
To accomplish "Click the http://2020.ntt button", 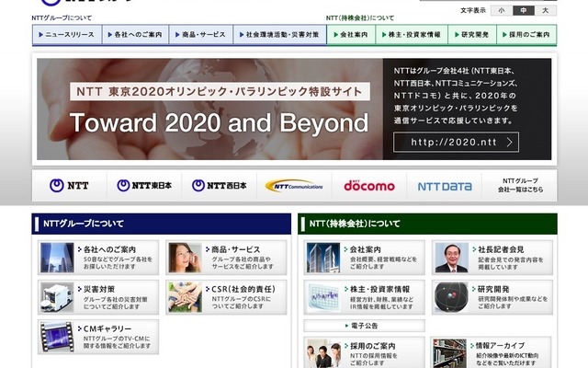I will 456,142.
